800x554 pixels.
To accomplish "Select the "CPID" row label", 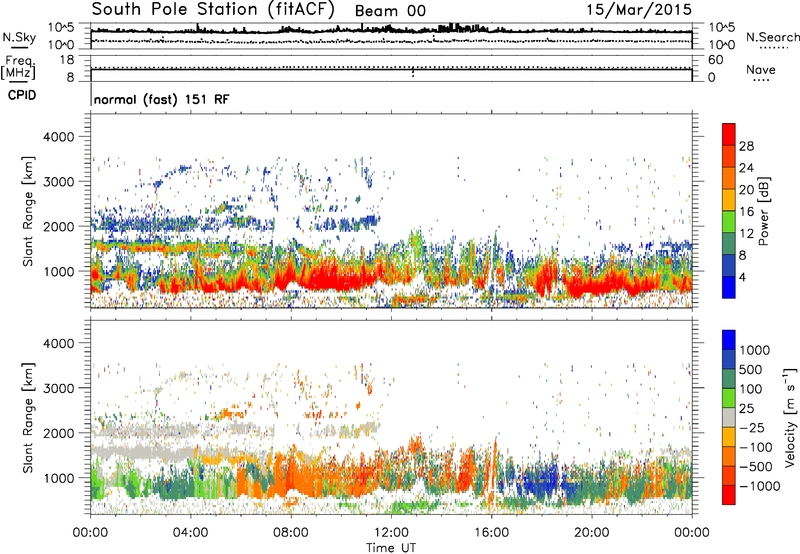I will [x=22, y=95].
